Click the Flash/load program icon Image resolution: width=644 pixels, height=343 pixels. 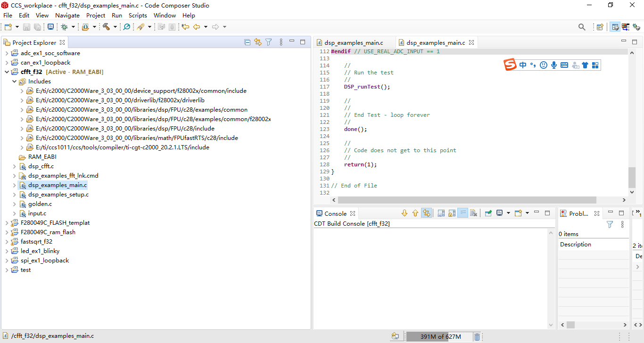click(85, 27)
